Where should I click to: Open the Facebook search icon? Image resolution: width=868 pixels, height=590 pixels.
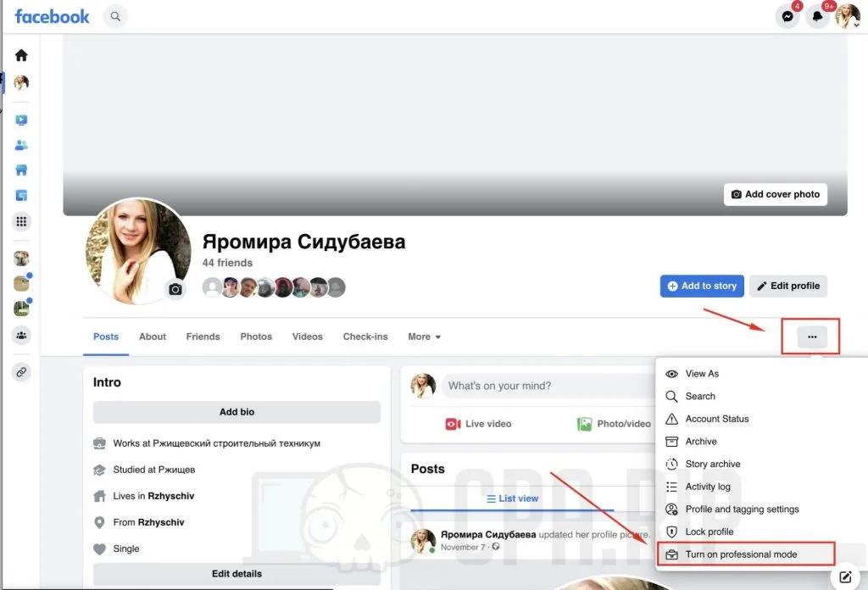(115, 17)
